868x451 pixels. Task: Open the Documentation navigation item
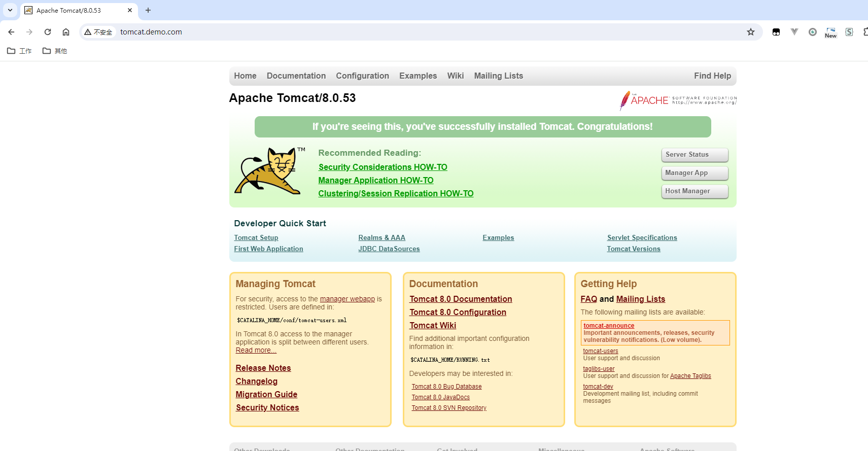coord(296,76)
